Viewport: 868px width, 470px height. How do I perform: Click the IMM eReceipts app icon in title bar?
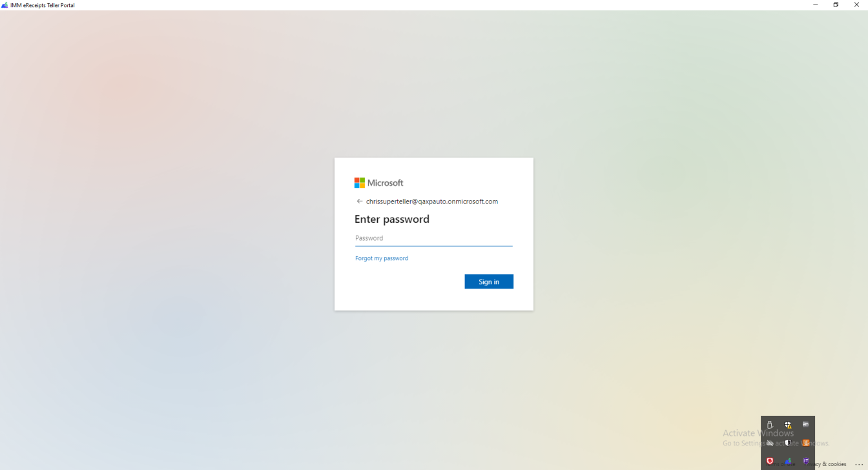coord(5,5)
